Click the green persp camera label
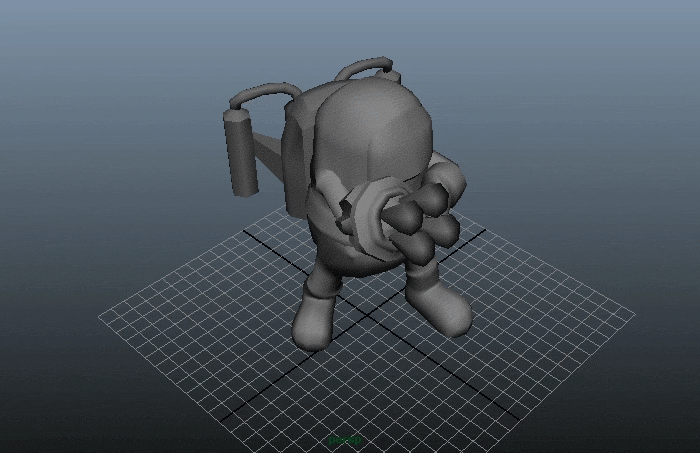This screenshot has width=700, height=453. 345,440
